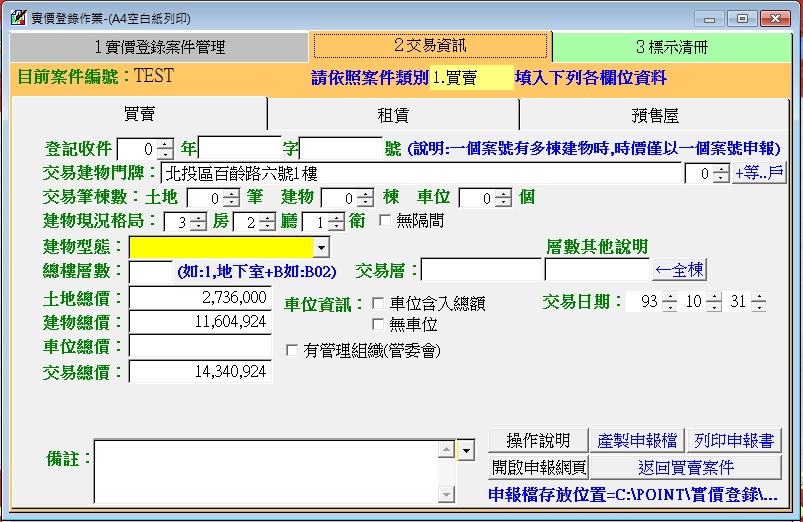Increase the 建物 building count spinner
803x522 pixels.
365,193
